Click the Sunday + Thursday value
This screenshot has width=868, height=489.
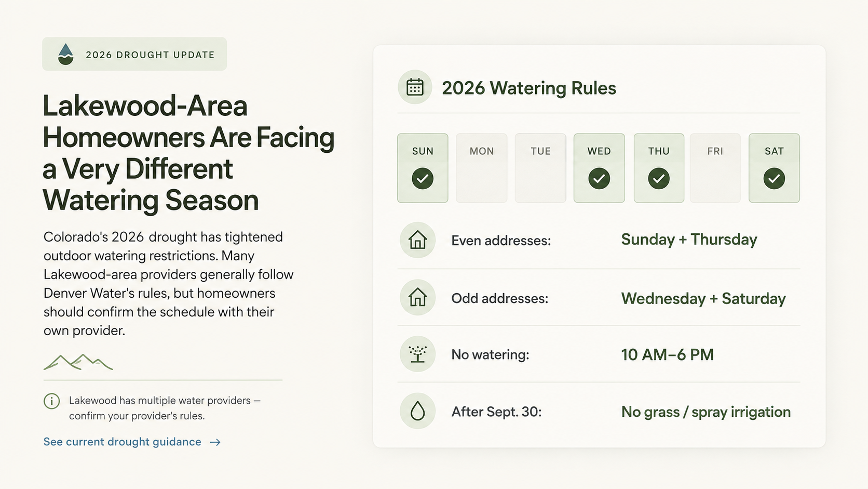click(x=689, y=240)
